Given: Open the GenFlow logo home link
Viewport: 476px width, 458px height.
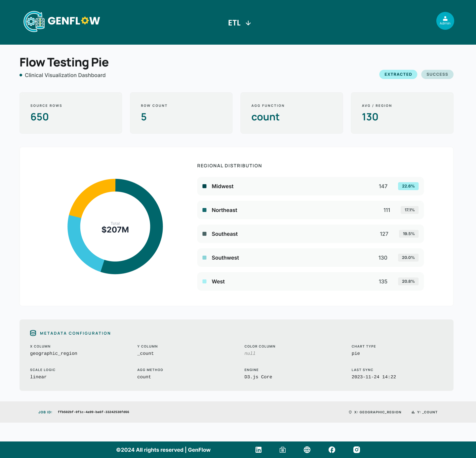Looking at the screenshot, I should 62,21.
